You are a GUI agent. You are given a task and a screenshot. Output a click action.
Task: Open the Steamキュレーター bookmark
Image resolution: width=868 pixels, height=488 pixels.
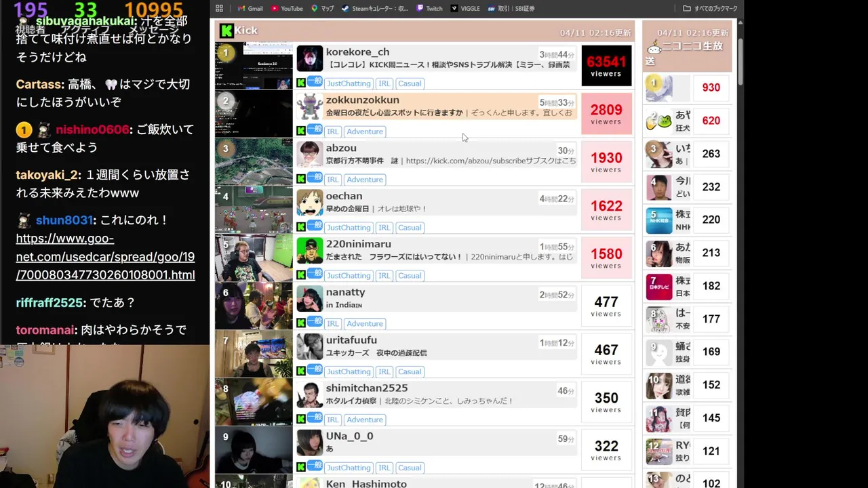point(375,8)
